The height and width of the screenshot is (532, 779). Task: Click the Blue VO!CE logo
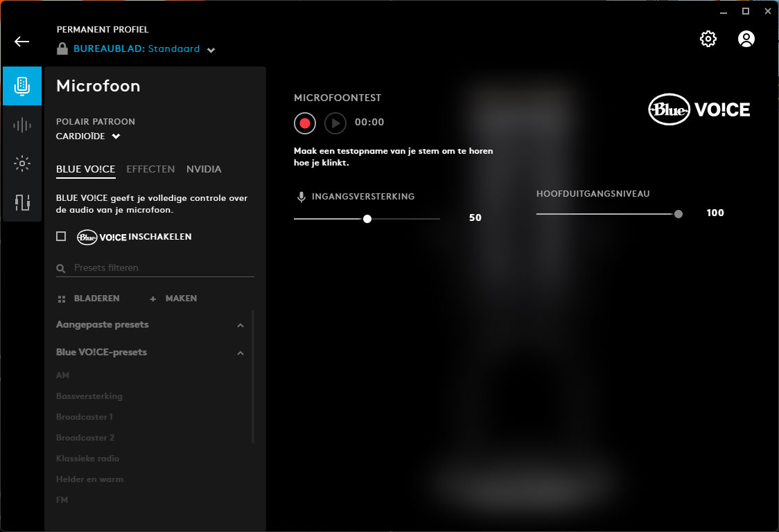[x=699, y=109]
